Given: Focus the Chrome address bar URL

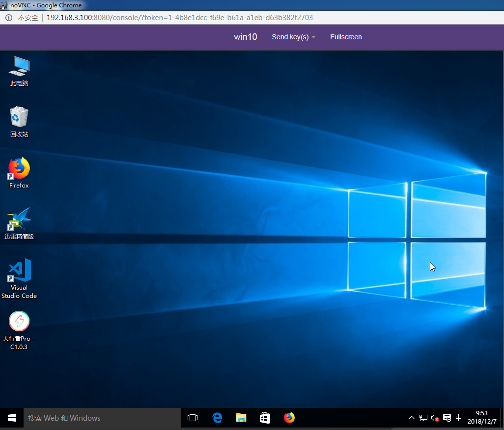Looking at the screenshot, I should coord(180,18).
